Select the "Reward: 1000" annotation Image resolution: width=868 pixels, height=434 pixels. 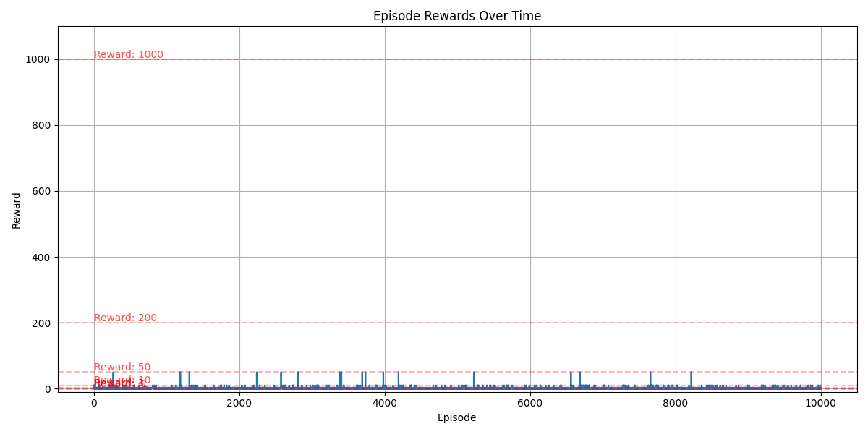[x=129, y=54]
